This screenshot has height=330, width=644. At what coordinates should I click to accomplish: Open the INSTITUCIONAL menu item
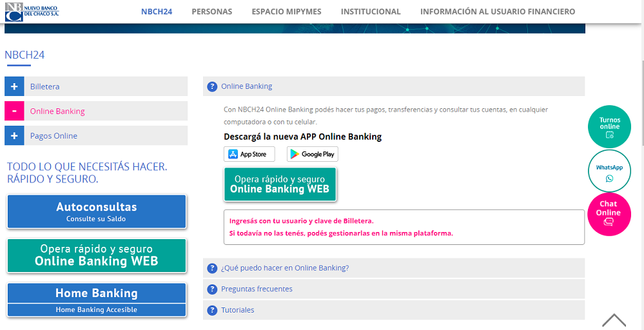(x=371, y=12)
